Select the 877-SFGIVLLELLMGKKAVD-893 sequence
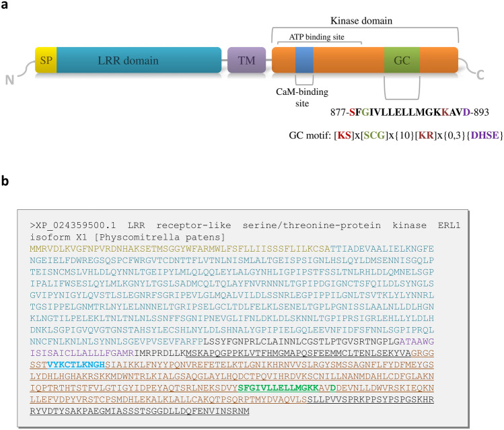This screenshot has height=430, width=504. [x=410, y=112]
